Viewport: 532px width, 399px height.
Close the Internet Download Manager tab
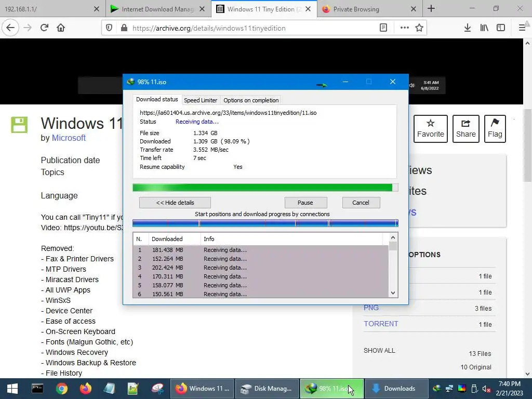pos(202,9)
